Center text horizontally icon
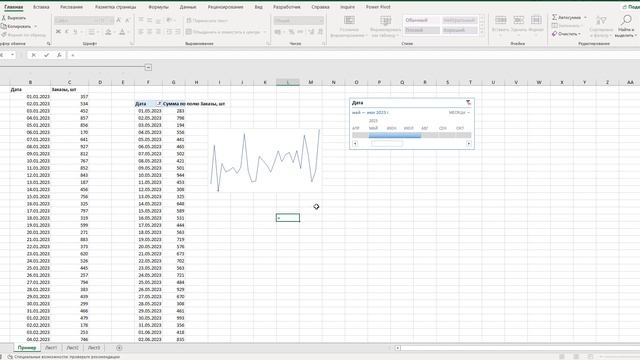The height and width of the screenshot is (360, 640). point(149,32)
